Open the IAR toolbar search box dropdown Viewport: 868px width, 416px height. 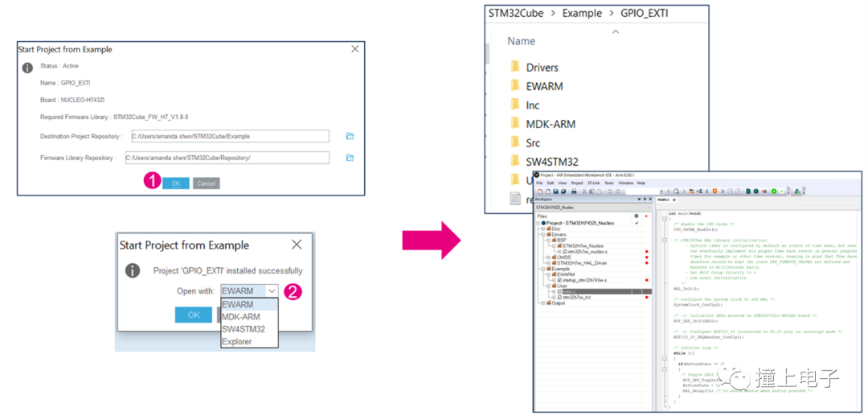click(661, 192)
